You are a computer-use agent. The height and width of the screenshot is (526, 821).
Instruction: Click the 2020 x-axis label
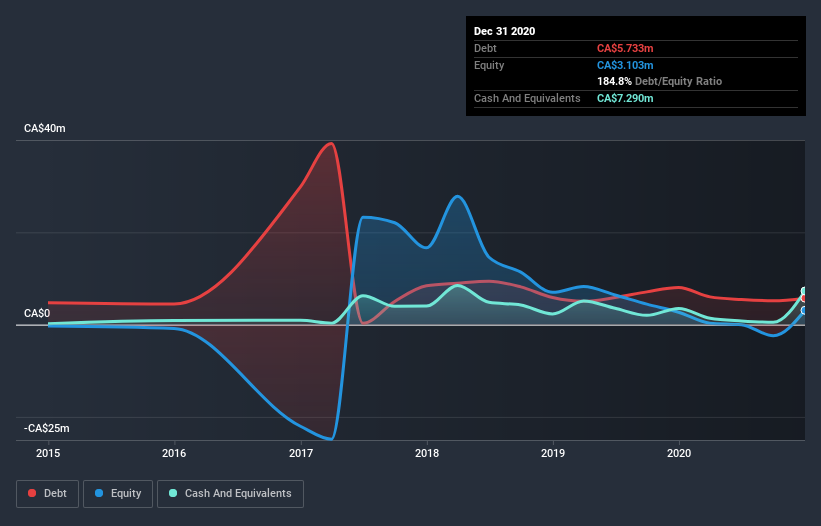pos(679,453)
